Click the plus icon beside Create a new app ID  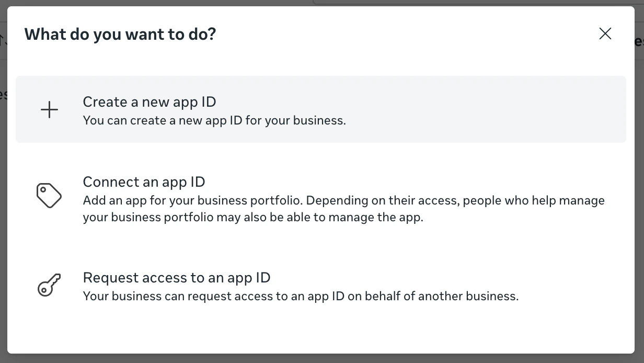[49, 109]
